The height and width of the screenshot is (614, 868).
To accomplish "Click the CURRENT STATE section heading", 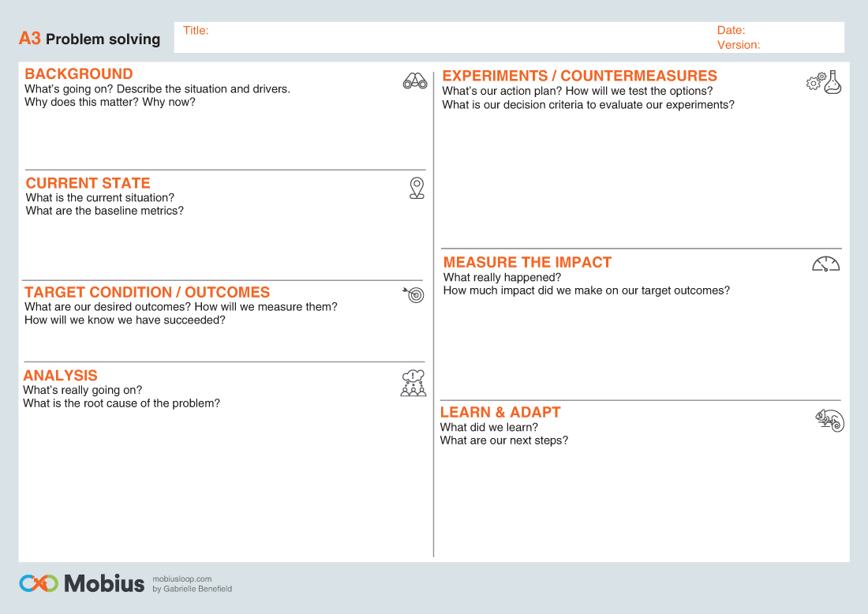I will [x=88, y=183].
